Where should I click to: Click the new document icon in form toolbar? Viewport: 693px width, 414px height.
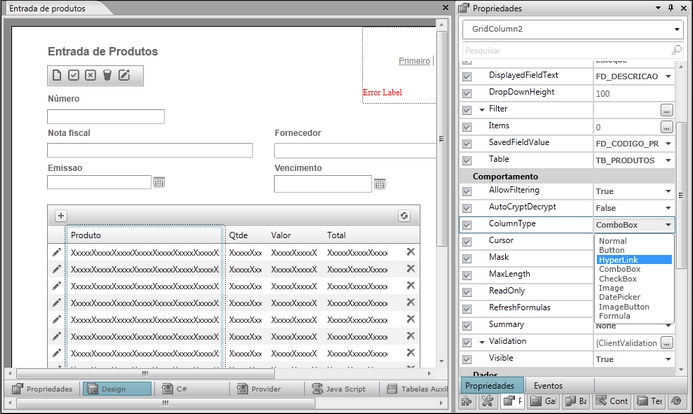click(57, 75)
